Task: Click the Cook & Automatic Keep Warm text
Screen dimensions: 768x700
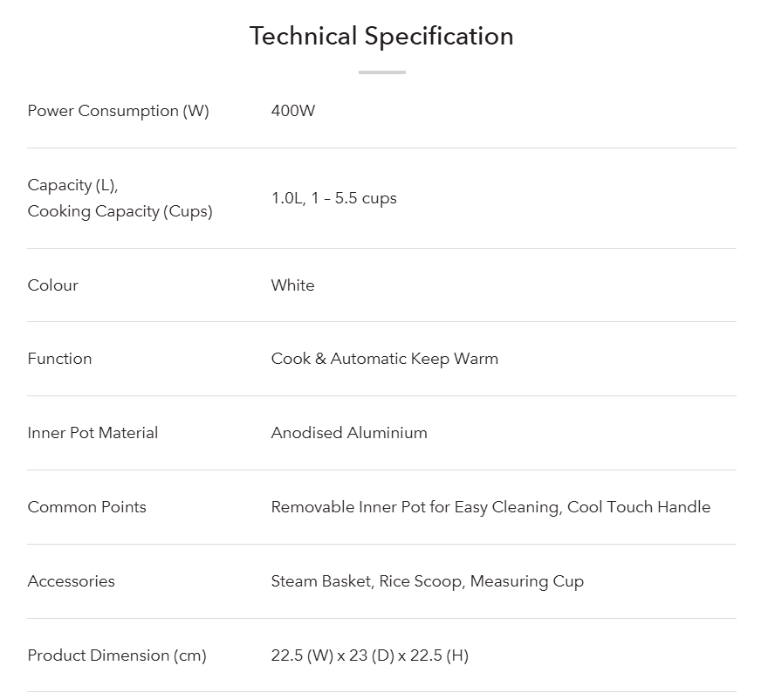Action: [x=384, y=359]
